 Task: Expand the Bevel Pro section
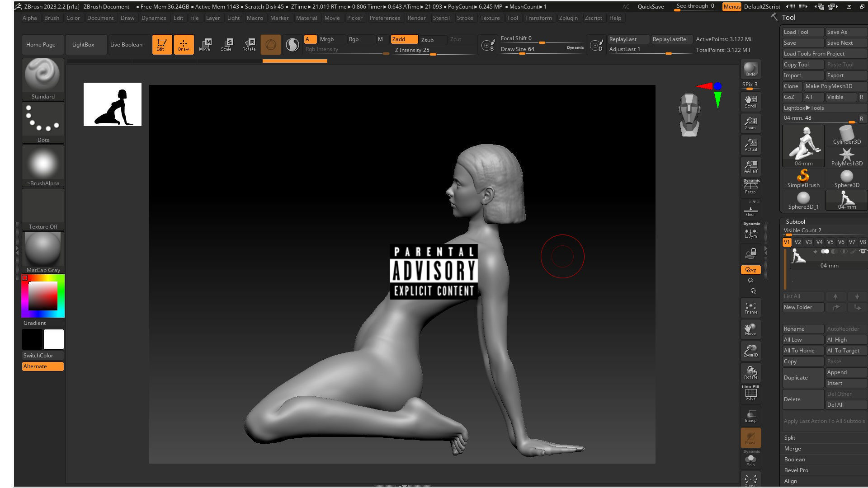click(796, 470)
